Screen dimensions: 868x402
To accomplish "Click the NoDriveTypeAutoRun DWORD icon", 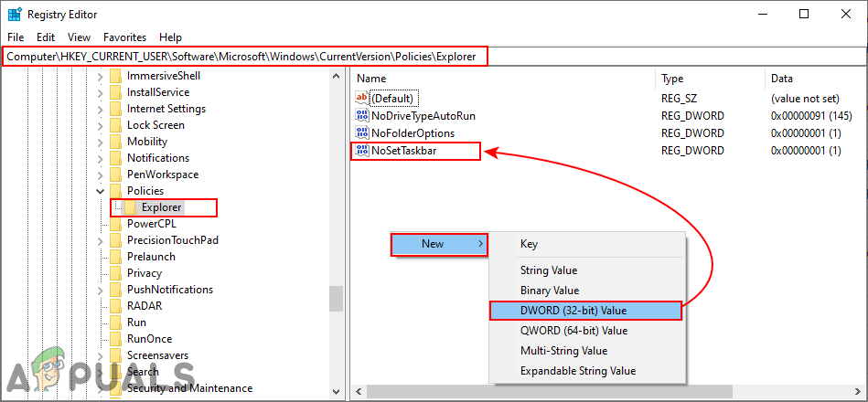I will [x=361, y=115].
